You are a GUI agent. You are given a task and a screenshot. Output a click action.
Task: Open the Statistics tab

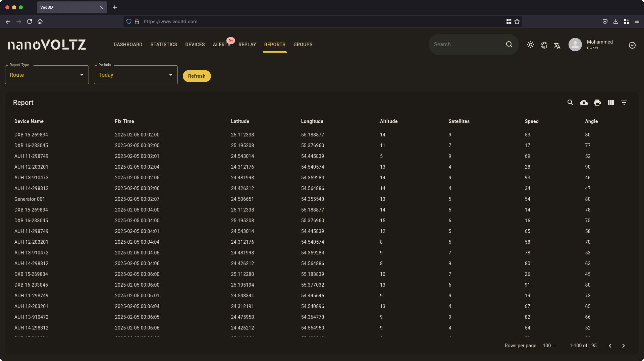coord(164,45)
